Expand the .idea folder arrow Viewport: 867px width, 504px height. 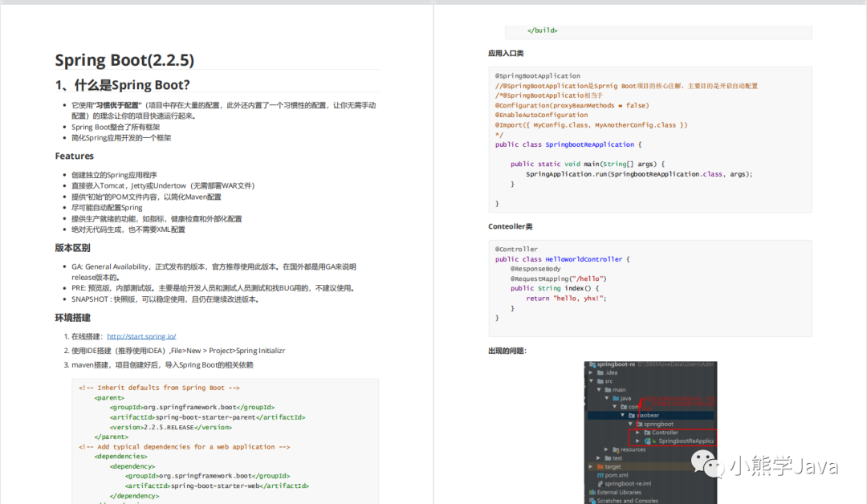click(591, 372)
